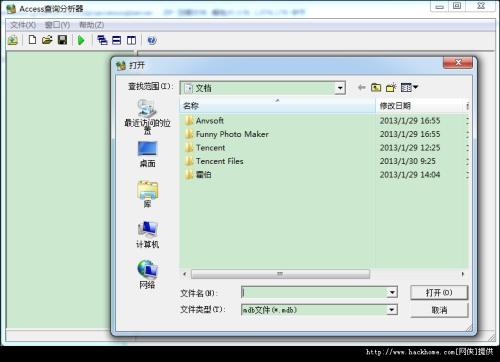Cascade windows using the toolbar icon
Viewport: 500px width, 362px height.
[102, 40]
